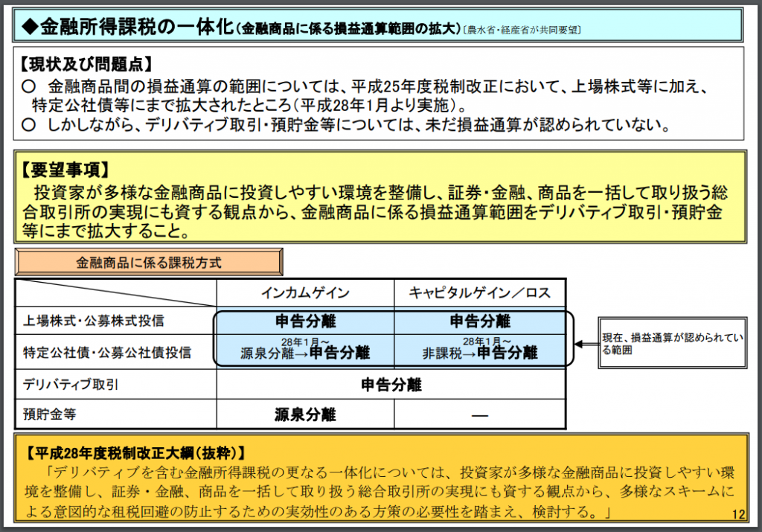
Task: Select the 【平成28年度税制改正大綱（抜粋）】 heading
Action: point(134,452)
